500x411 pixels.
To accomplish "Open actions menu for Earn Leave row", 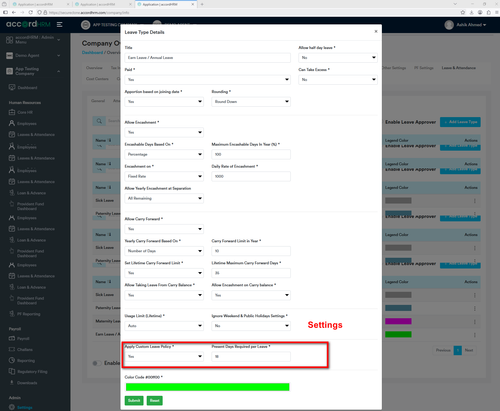I will coord(475,335).
